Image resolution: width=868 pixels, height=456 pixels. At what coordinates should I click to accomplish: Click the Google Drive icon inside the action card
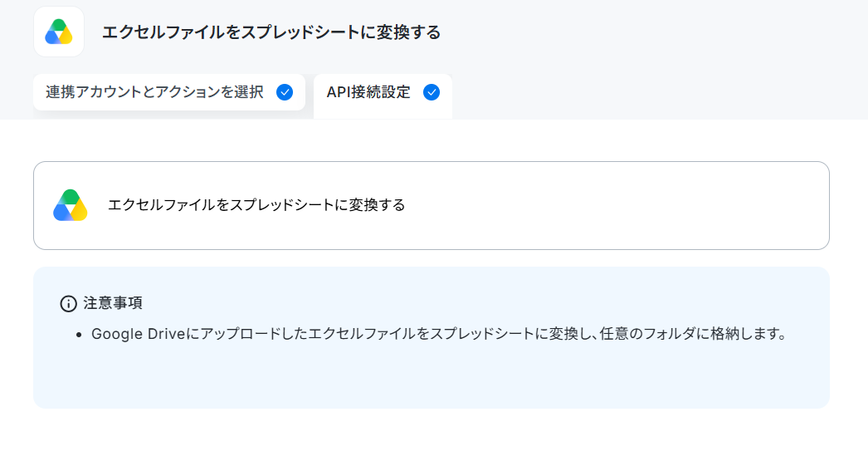pos(71,205)
